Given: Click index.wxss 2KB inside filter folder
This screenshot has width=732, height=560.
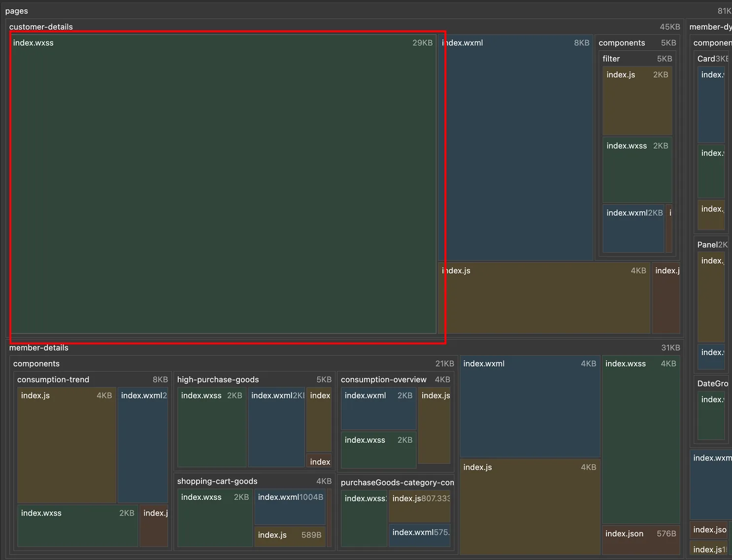Looking at the screenshot, I should 637,170.
